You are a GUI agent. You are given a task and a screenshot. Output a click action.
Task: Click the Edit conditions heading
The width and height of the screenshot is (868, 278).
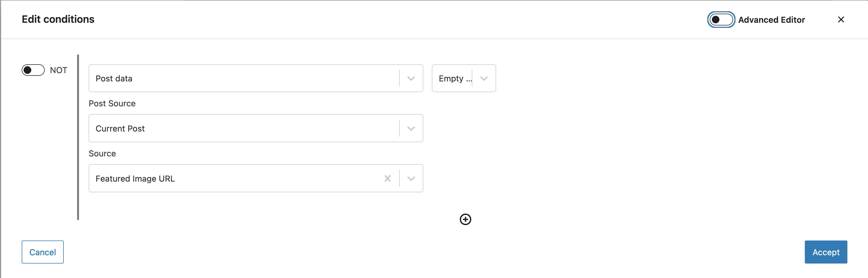58,19
